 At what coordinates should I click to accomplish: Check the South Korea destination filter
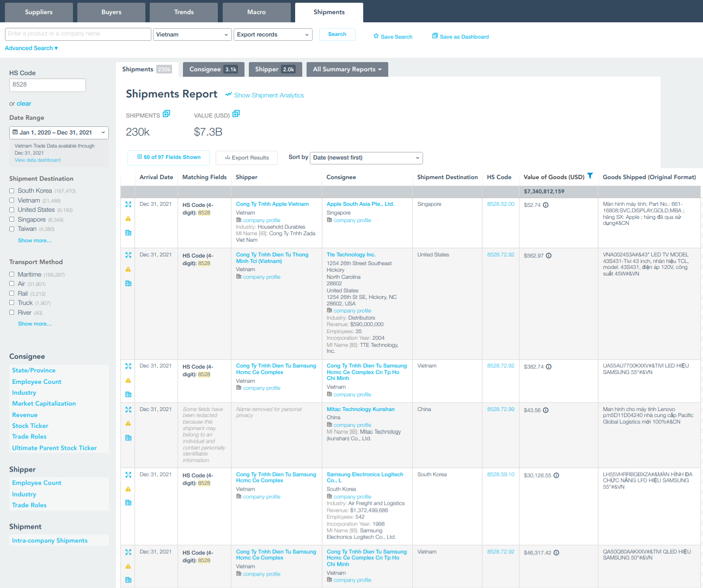pyautogui.click(x=12, y=191)
